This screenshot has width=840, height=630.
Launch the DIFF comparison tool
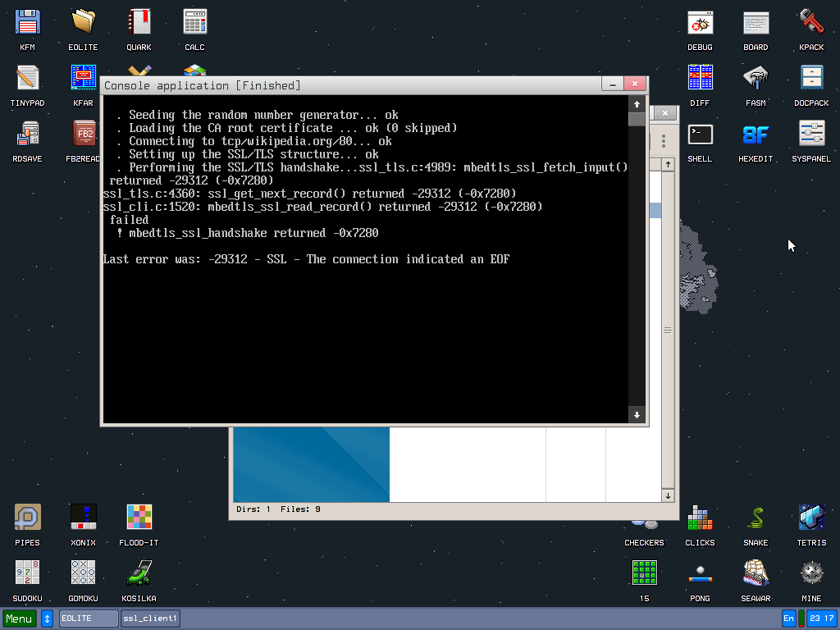pos(700,80)
